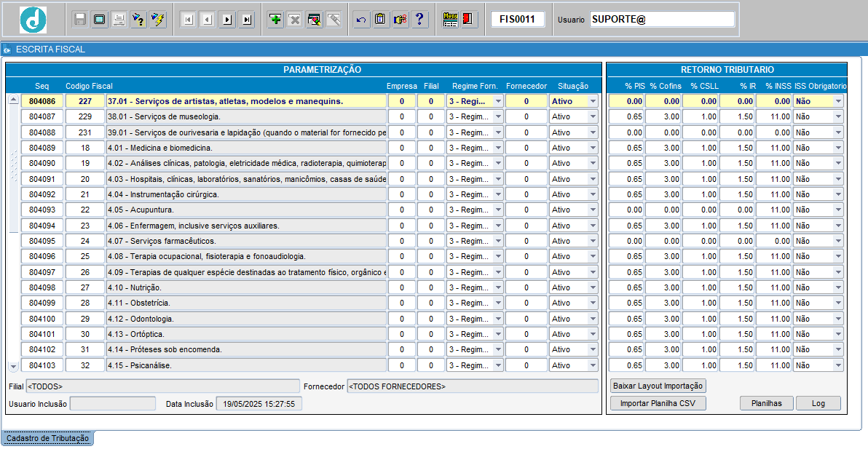The image size is (868, 449).
Task: Click the Fornecedor <TODOS FORNECEDORES> field
Action: coord(473,386)
